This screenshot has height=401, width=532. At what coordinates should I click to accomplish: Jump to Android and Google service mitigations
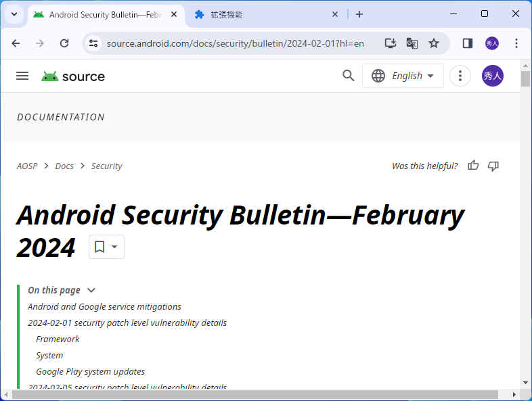tap(104, 307)
